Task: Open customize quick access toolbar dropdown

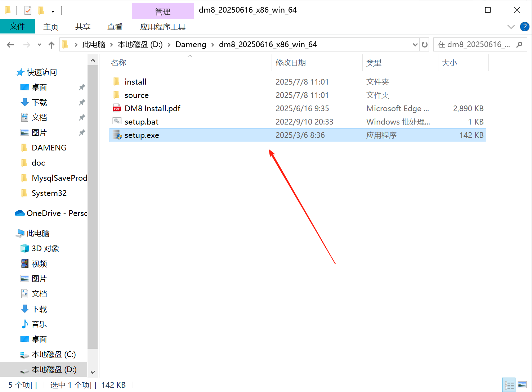Action: tap(53, 11)
